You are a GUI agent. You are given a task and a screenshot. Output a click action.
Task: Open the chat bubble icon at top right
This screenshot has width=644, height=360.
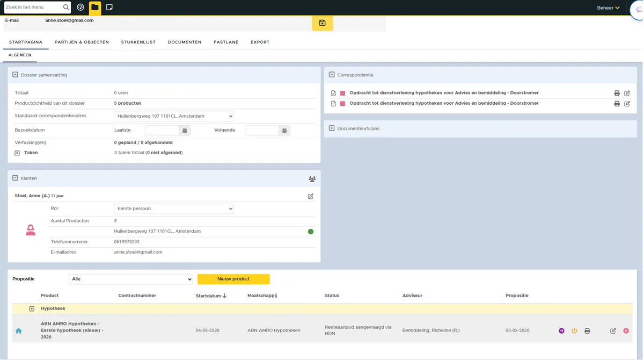[x=637, y=9]
